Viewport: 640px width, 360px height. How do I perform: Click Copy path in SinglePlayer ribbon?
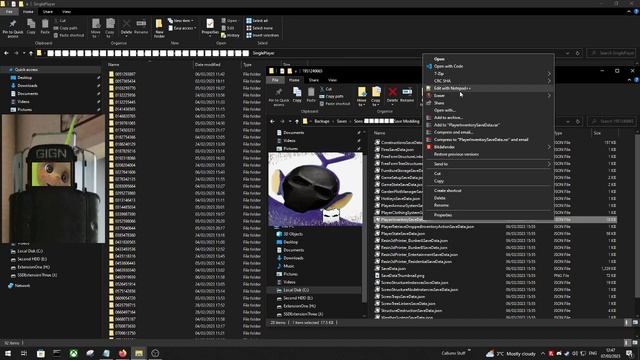click(65, 28)
